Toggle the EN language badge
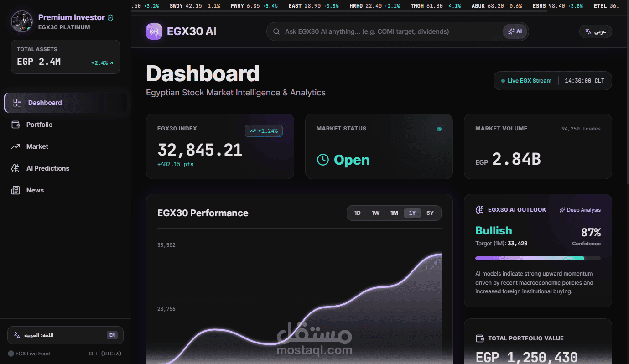Image resolution: width=629 pixels, height=364 pixels. pyautogui.click(x=112, y=335)
